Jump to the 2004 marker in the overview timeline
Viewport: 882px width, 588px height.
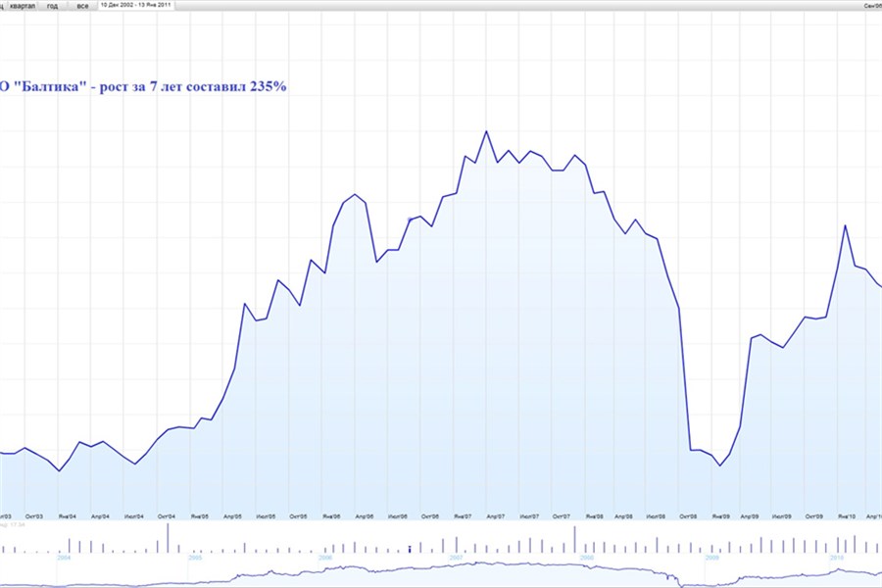pyautogui.click(x=63, y=557)
